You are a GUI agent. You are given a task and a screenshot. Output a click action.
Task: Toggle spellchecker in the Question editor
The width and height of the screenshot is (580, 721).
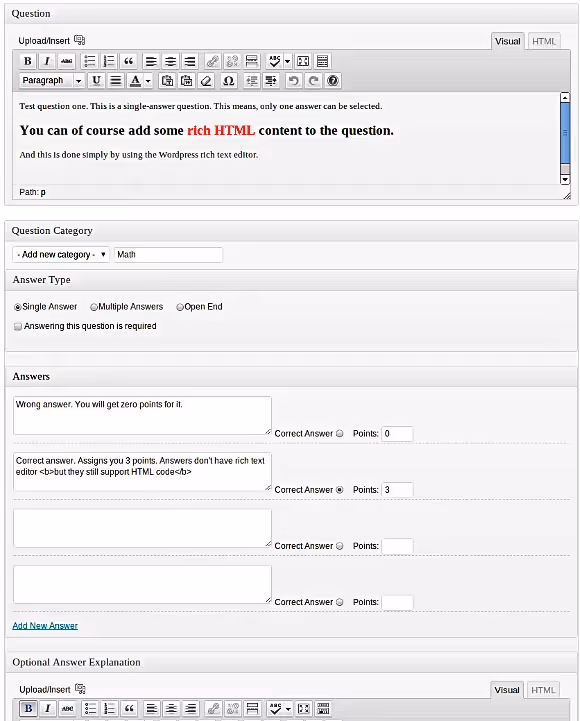click(275, 61)
